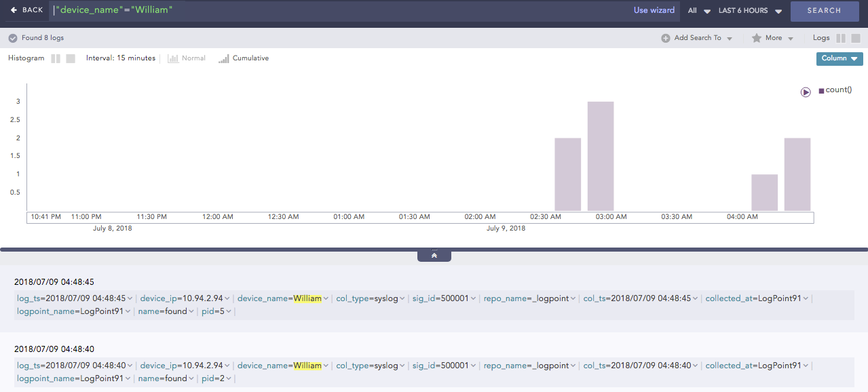Click inside the search query field
This screenshot has height=392, width=868.
[x=271, y=9]
